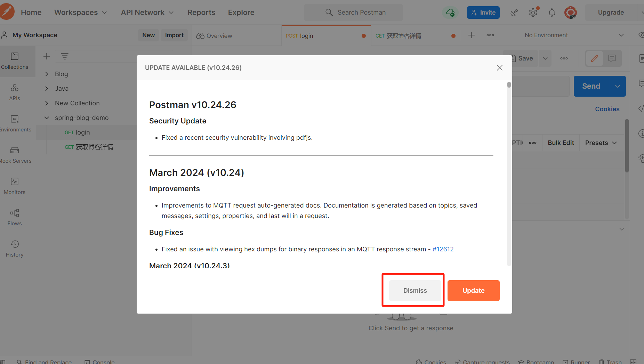This screenshot has height=364, width=644.
Task: Open the Monitors sidebar tab
Action: coord(15,186)
